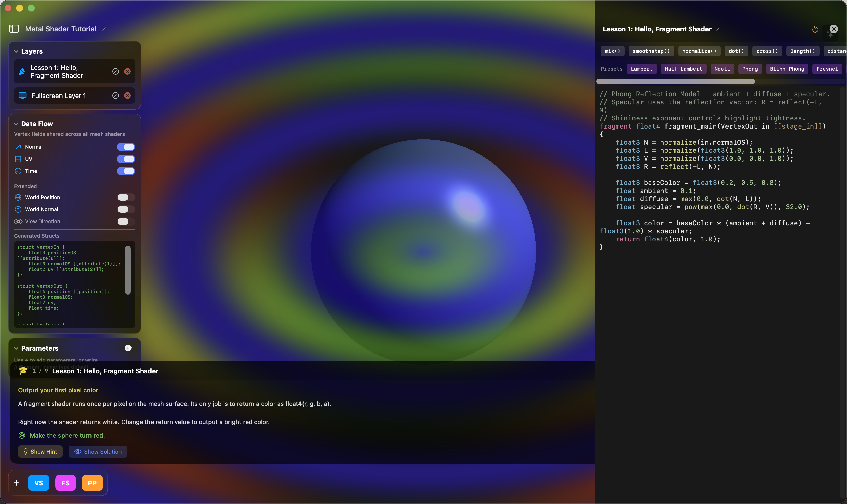Viewport: 847px width, 504px height.
Task: Add a parameter with the plus icon
Action: pyautogui.click(x=128, y=348)
